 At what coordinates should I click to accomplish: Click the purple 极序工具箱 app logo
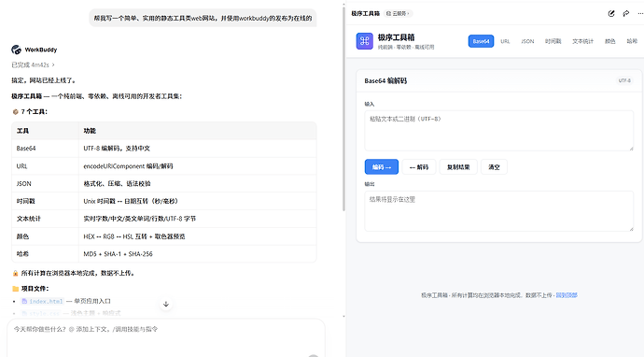point(365,41)
